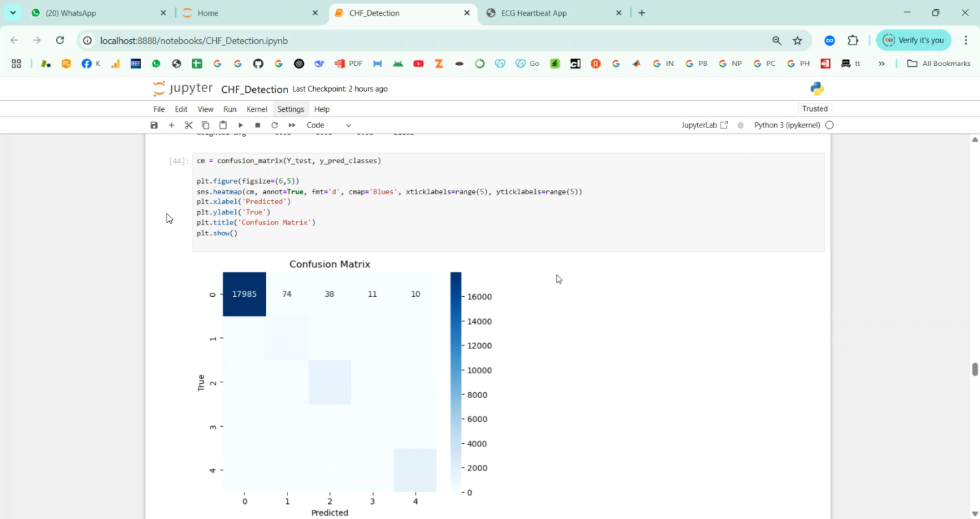Restart kernel and run all cells
980x519 pixels.
coord(292,125)
